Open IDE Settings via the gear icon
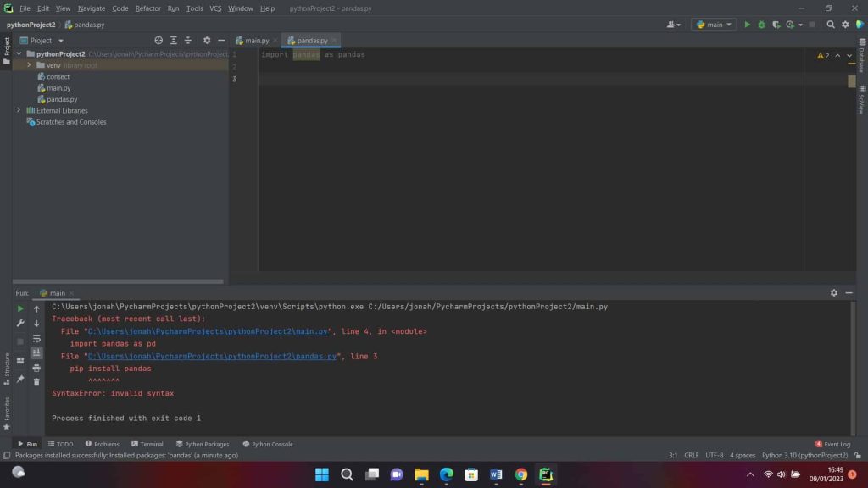 coord(845,25)
